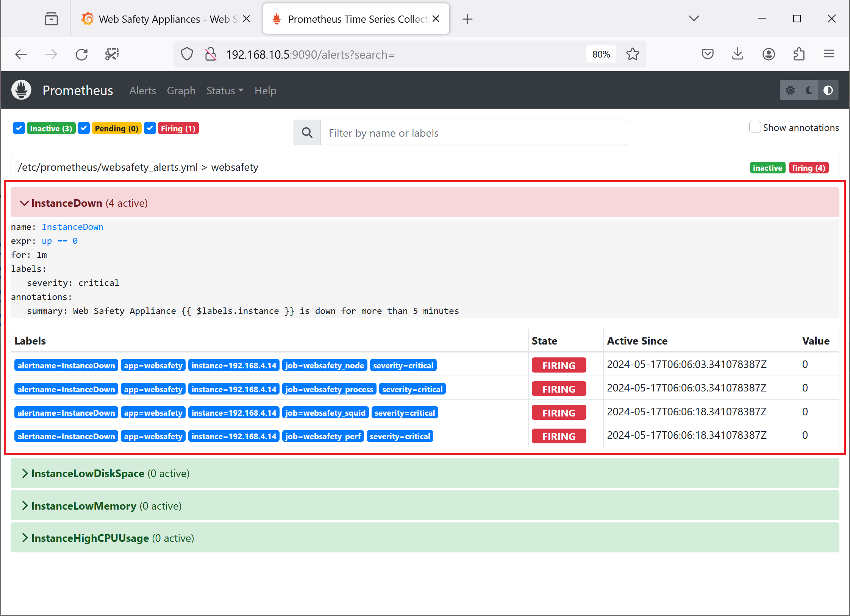Screen dimensions: 850x616
Task: Click the search magnifier icon
Action: (x=307, y=133)
